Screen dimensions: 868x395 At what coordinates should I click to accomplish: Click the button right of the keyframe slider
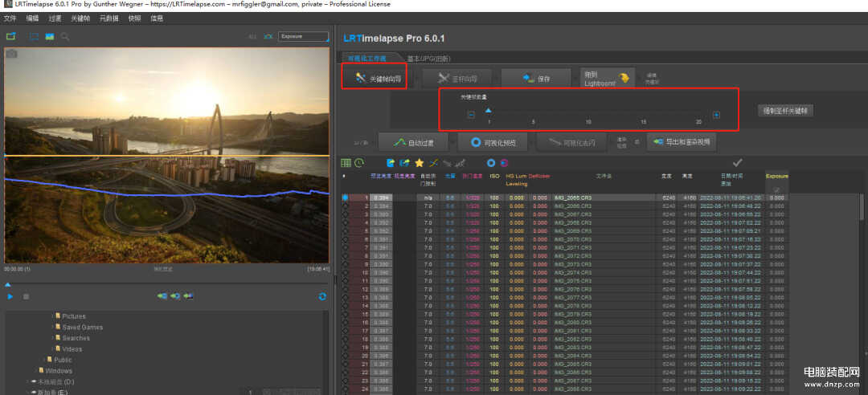pos(785,111)
